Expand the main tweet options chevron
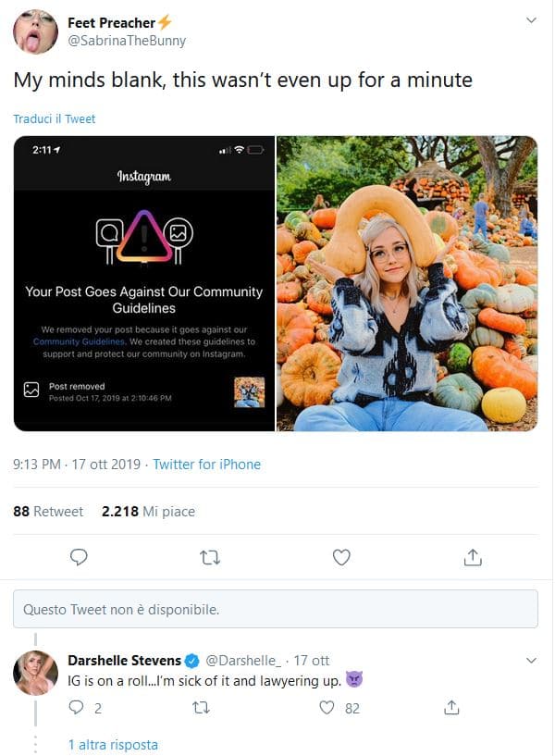Screen dimensions: 555x756 pos(531,19)
